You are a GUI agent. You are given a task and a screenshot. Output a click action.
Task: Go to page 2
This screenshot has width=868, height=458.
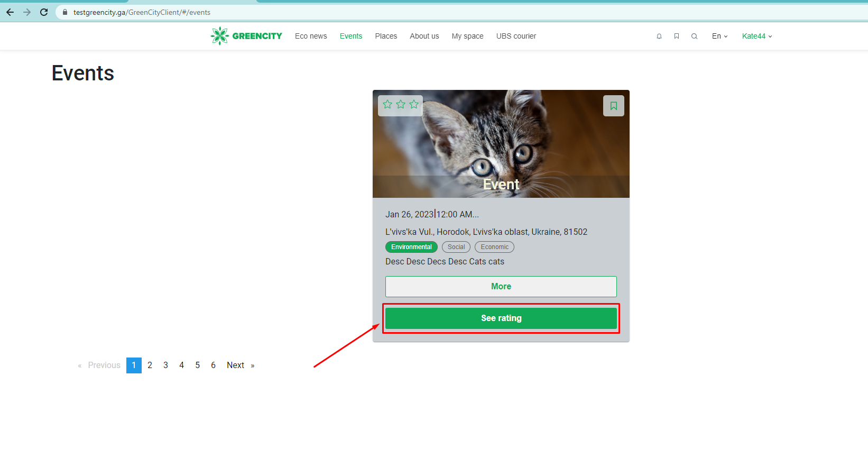pyautogui.click(x=150, y=365)
